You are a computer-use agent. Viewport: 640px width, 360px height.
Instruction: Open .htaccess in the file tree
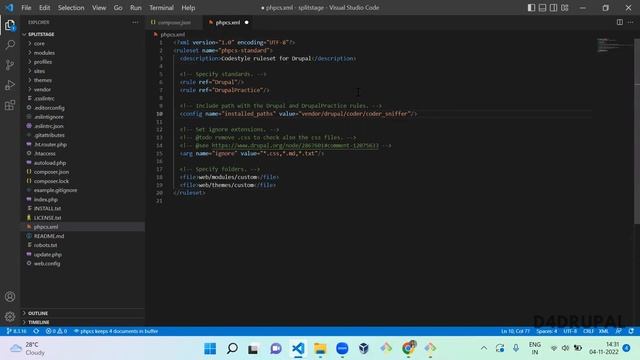[82, 153]
